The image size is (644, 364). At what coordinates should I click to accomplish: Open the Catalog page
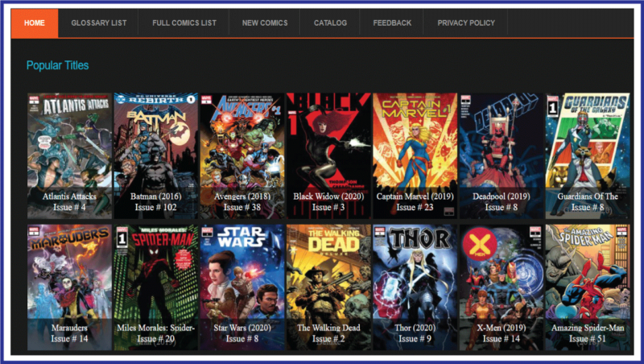click(330, 23)
